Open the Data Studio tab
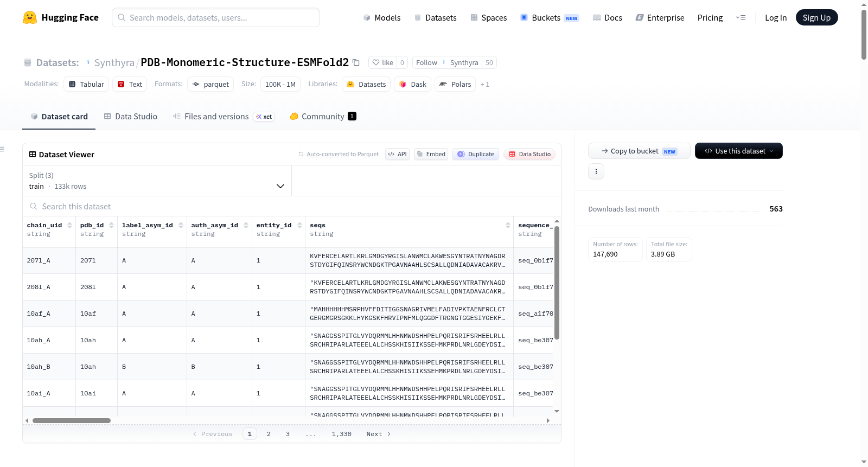Image resolution: width=868 pixels, height=467 pixels. [130, 116]
